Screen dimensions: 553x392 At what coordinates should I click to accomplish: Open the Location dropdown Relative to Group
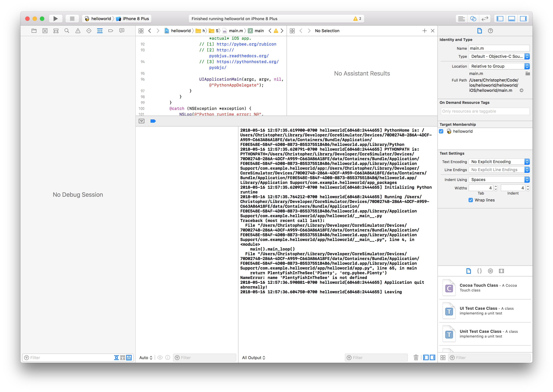tap(499, 66)
